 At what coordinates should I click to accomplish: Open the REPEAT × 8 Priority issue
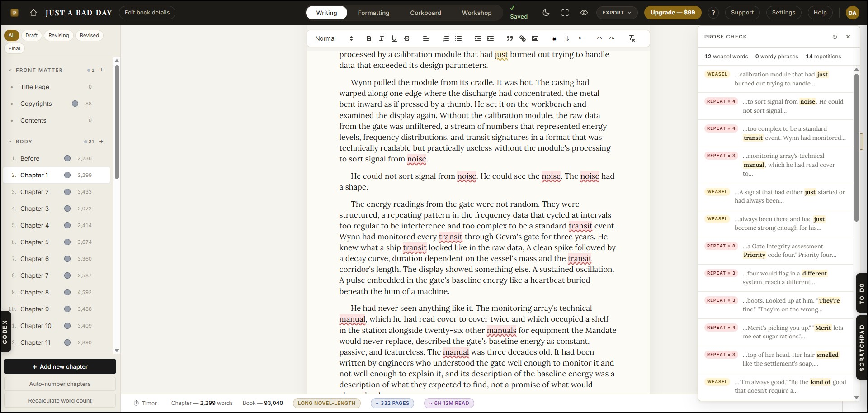[x=776, y=251]
